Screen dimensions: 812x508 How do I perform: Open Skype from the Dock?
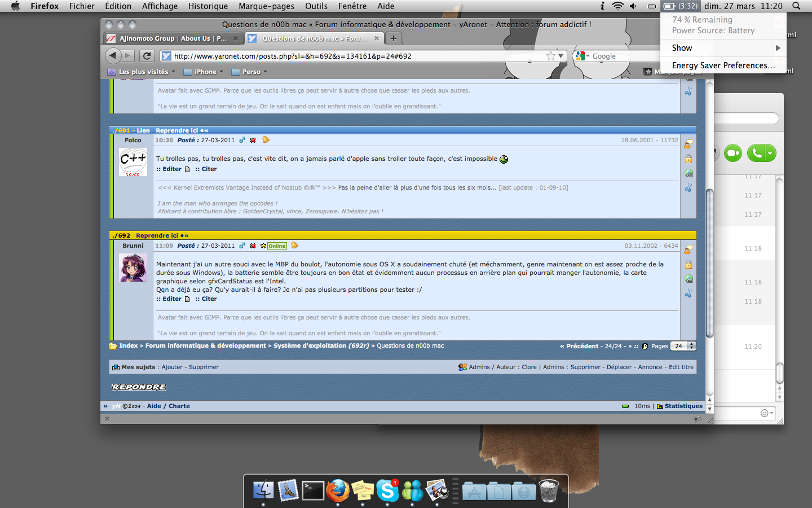pos(387,491)
